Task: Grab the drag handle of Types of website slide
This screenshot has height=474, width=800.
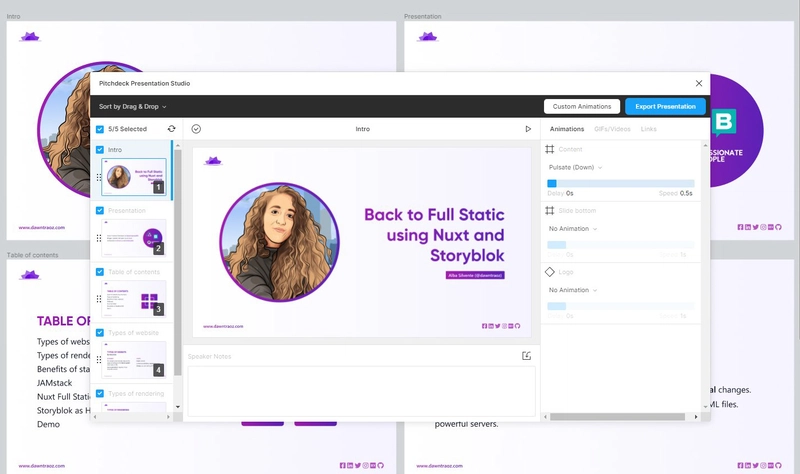Action: (99, 360)
